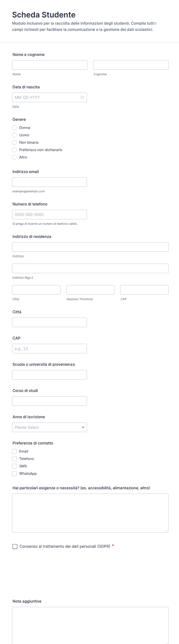Click the Indirizzo email input
This screenshot has width=179, height=644.
[49, 182]
